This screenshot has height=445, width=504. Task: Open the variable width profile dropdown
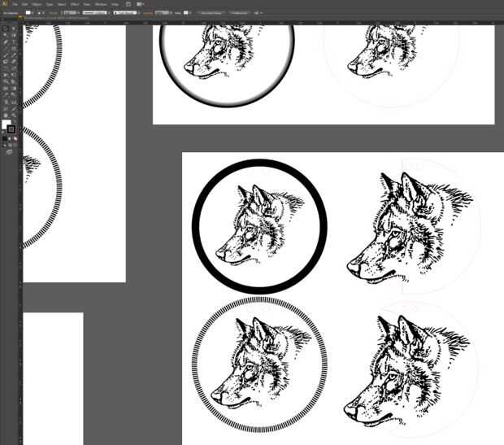click(x=109, y=13)
